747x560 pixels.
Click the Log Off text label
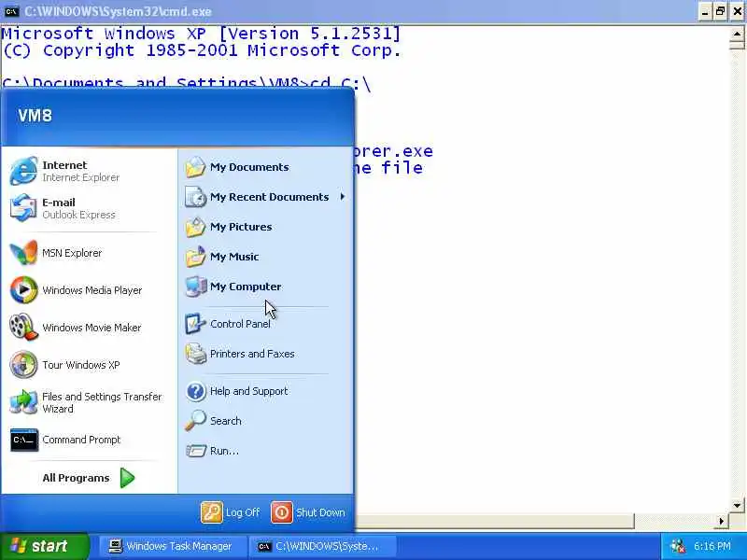(243, 512)
